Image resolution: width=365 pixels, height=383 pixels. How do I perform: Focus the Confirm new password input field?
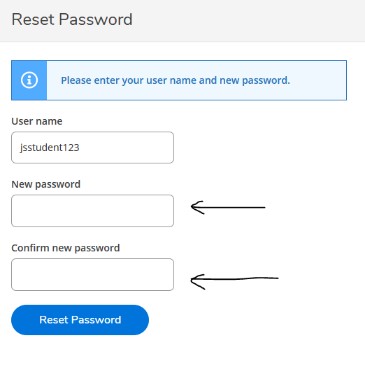point(92,274)
